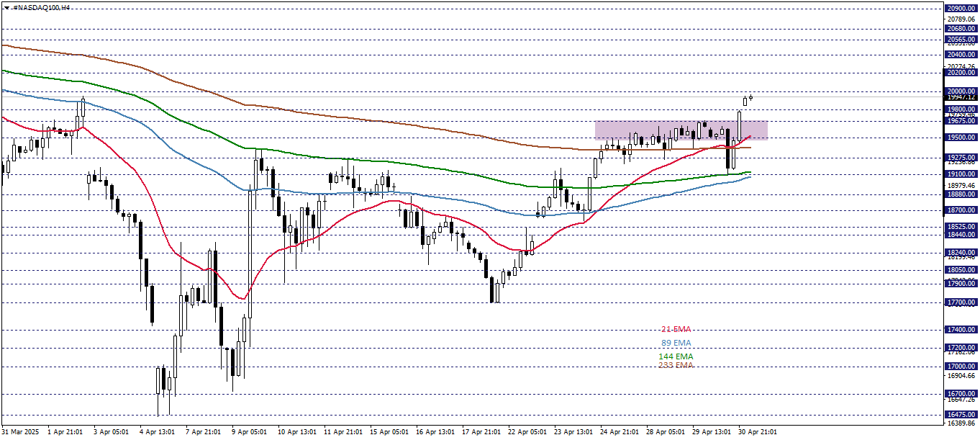The height and width of the screenshot is (440, 980).
Task: Select the 20000.00 price level label
Action: [x=961, y=91]
